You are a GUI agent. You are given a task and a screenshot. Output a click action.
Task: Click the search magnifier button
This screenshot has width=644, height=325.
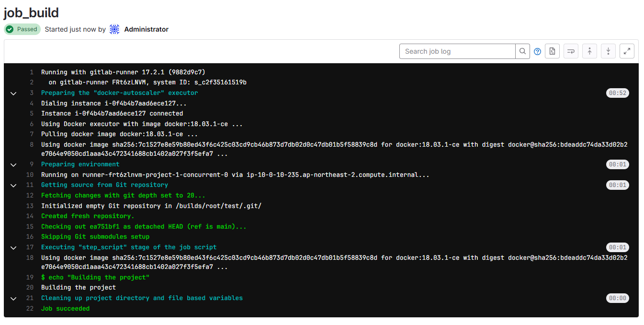coord(522,51)
